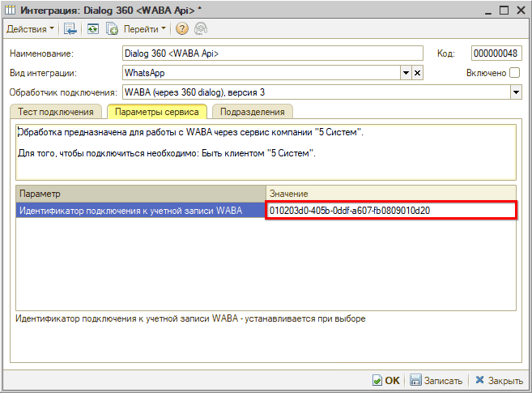
Task: Switch to the Подразделения tab
Action: 253,112
